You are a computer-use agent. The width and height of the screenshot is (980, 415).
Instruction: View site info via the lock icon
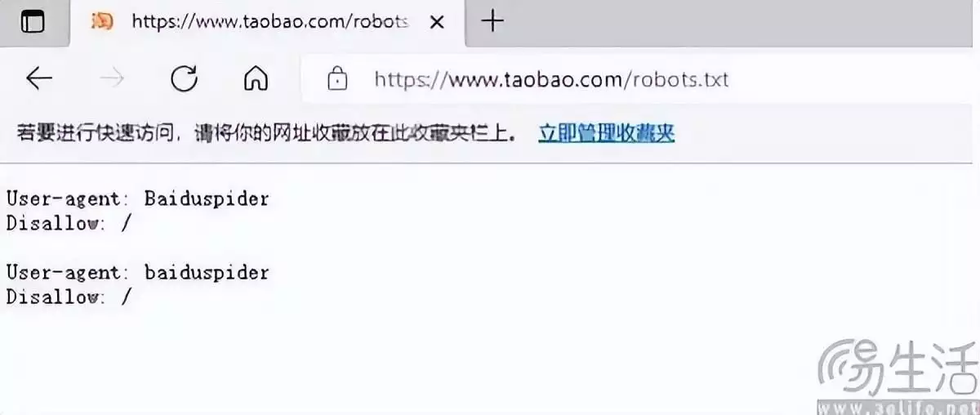coord(336,78)
